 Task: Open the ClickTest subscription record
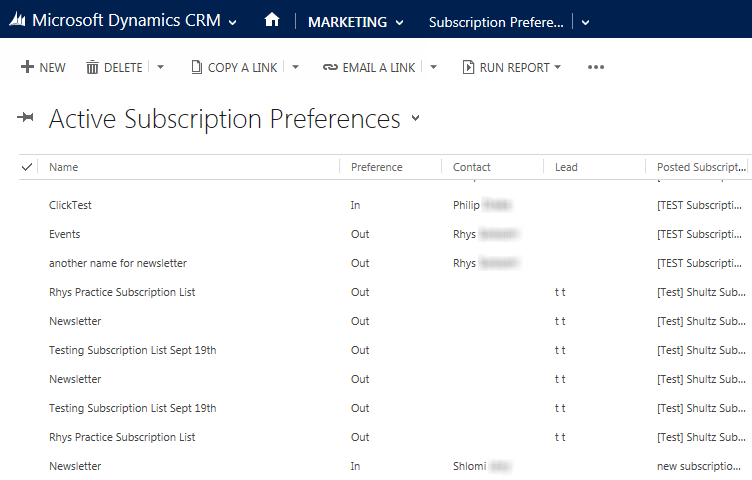click(x=70, y=205)
